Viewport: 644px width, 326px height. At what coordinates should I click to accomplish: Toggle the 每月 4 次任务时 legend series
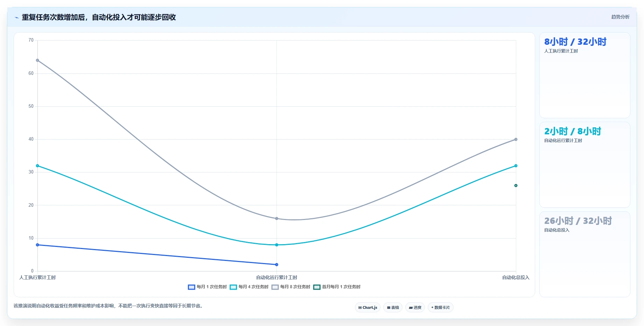[x=249, y=287]
